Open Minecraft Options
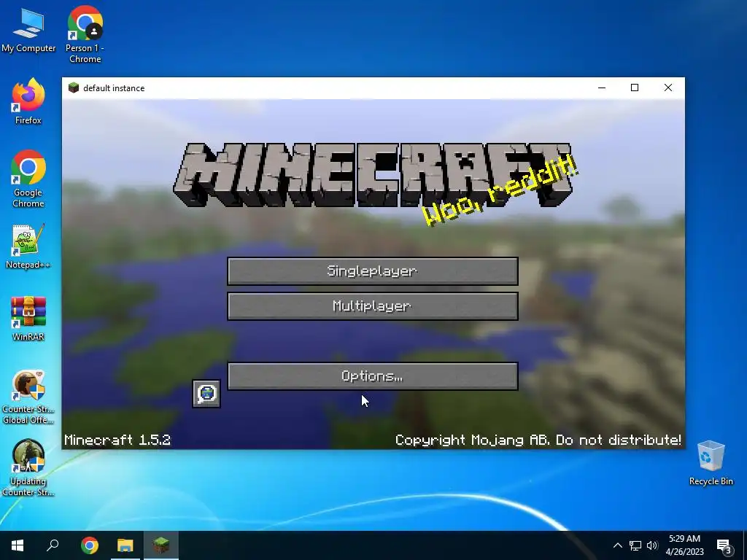Screen dimensions: 747x560 (373, 376)
